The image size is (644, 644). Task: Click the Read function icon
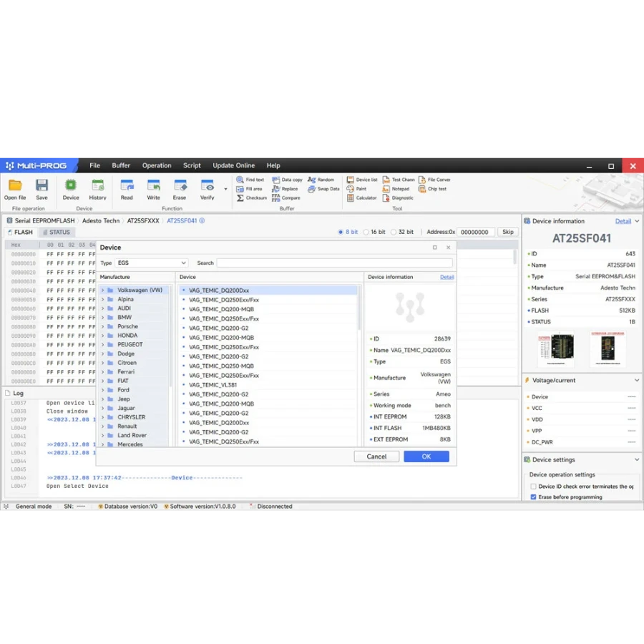click(127, 186)
